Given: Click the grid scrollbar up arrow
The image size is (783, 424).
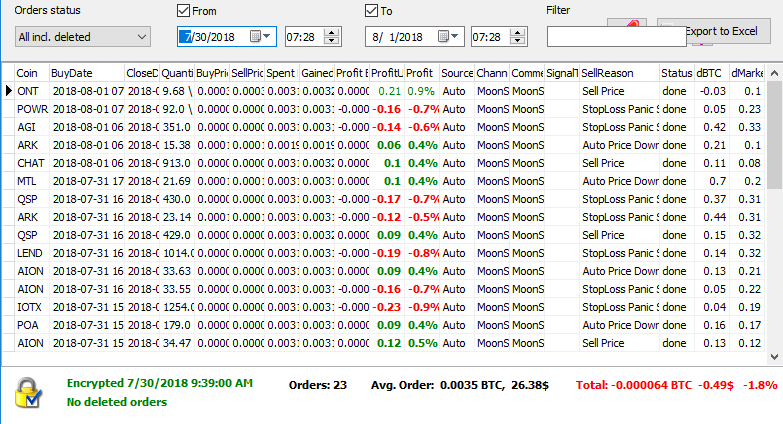Looking at the screenshot, I should coord(774,73).
